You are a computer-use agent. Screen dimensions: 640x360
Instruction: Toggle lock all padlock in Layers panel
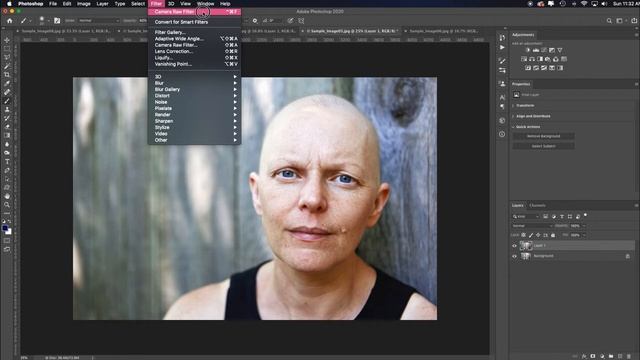click(x=553, y=235)
